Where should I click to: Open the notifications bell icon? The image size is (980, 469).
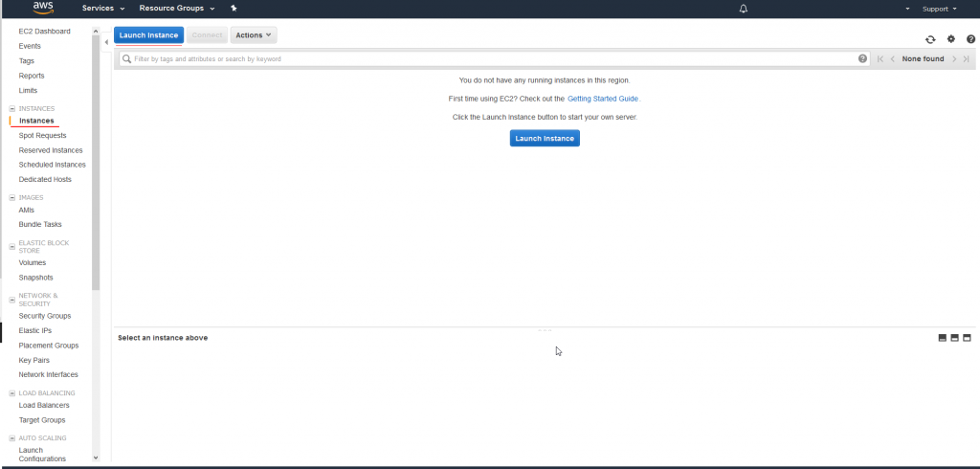(x=743, y=9)
